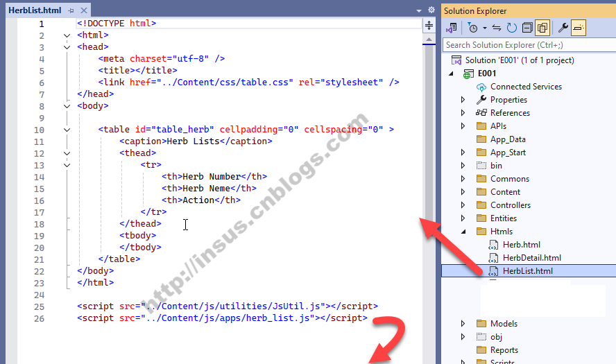Open the Pending Changes Filter dropdown arrow
Viewport: 616px width, 364px height.
tap(484, 28)
